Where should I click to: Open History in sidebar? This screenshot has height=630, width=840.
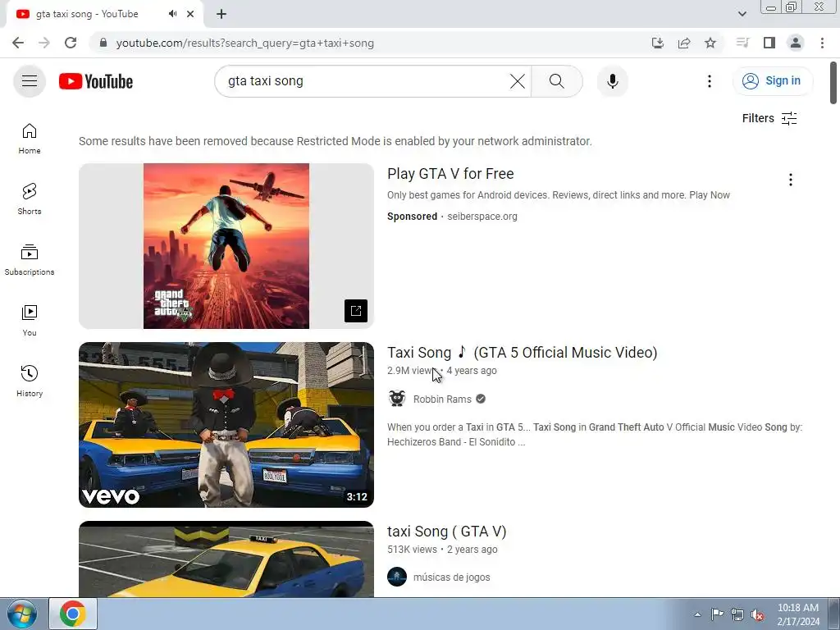(x=30, y=381)
